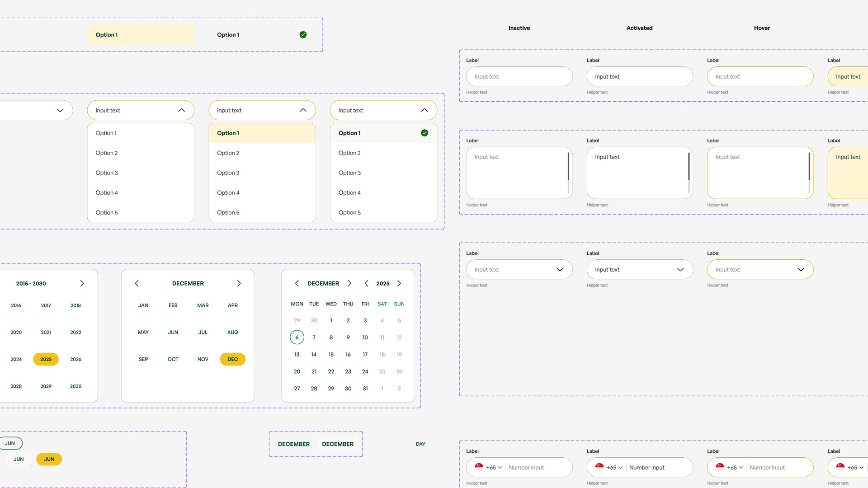Select day 24 in December calendar
This screenshot has width=868, height=488.
click(x=365, y=371)
